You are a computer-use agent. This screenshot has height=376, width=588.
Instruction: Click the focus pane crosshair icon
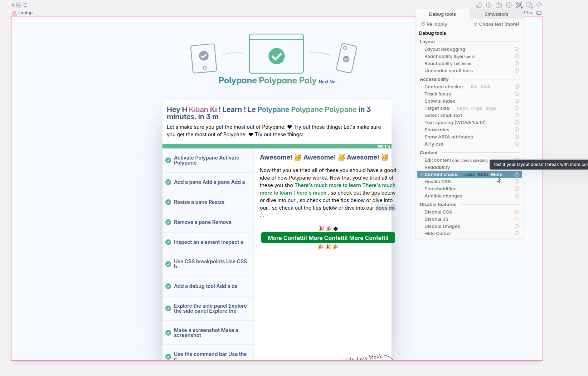point(25,5)
